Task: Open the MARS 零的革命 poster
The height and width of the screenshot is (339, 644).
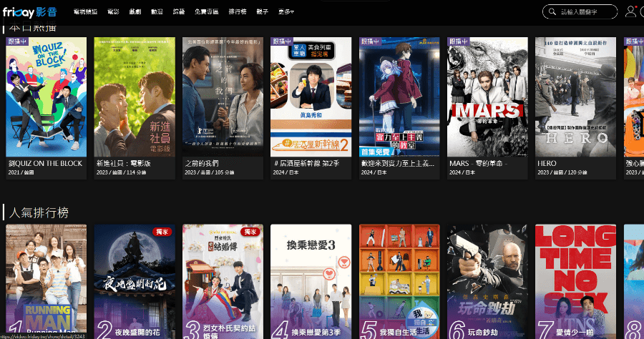Action: click(487, 97)
